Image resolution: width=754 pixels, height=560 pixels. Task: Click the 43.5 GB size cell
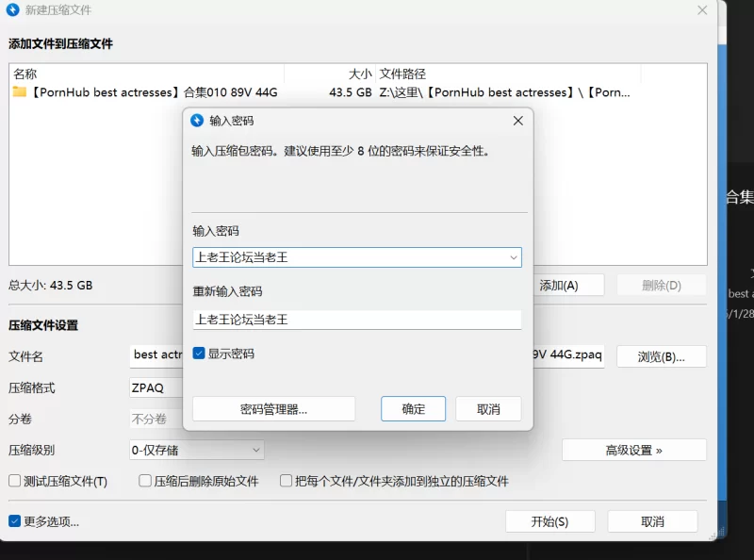point(350,91)
